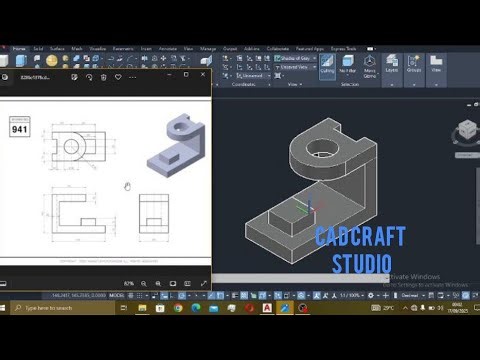
Task: Click the Workspace Switching gear icon
Action: (x=371, y=295)
